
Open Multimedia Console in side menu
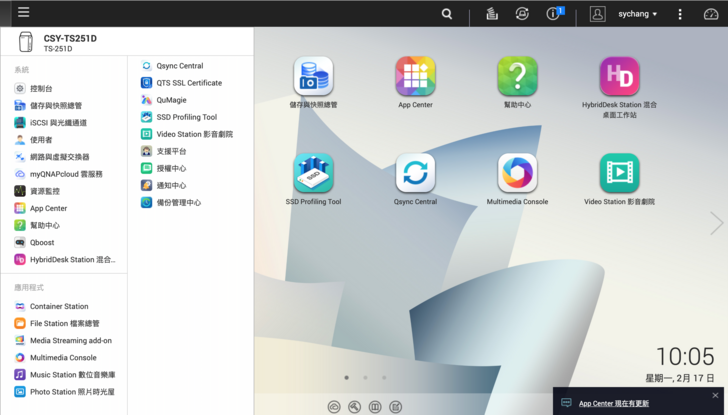click(x=65, y=357)
